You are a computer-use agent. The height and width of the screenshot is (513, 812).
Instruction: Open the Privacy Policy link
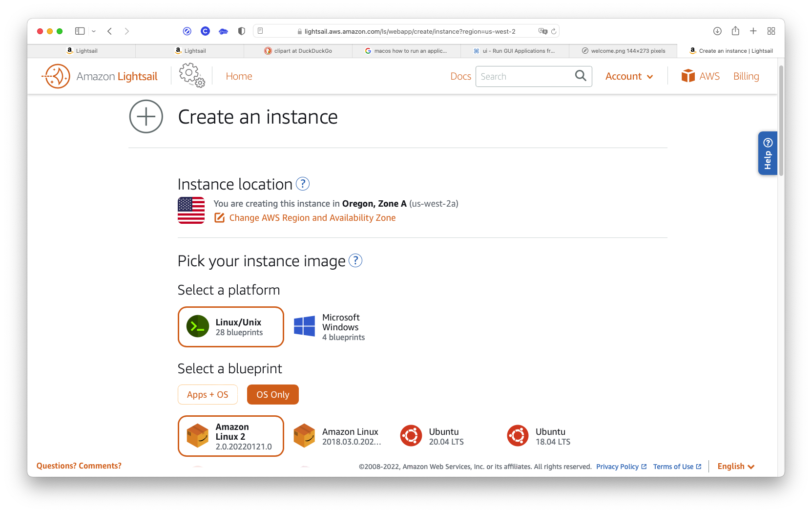(x=621, y=467)
